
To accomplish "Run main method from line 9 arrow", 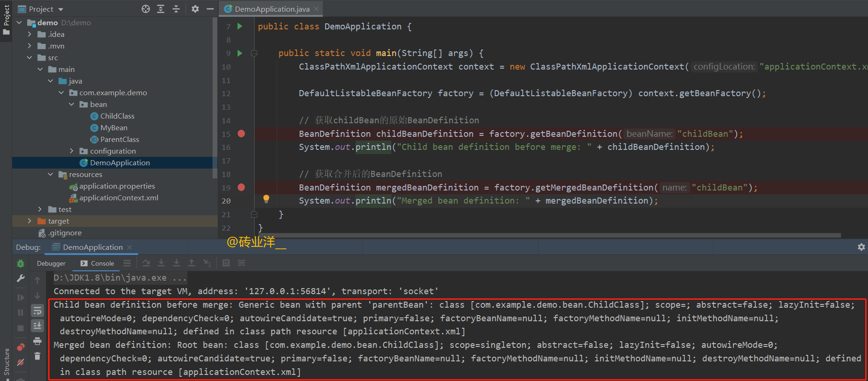I will coord(240,53).
